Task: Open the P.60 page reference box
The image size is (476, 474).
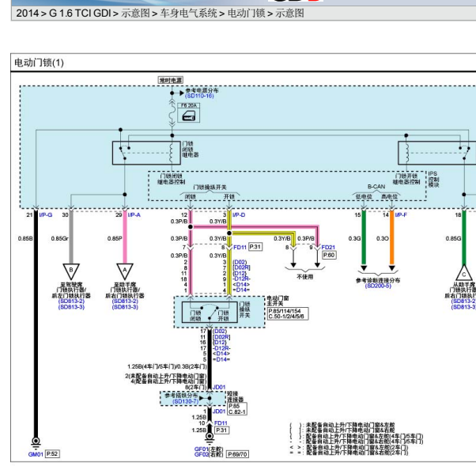Action: tap(329, 256)
